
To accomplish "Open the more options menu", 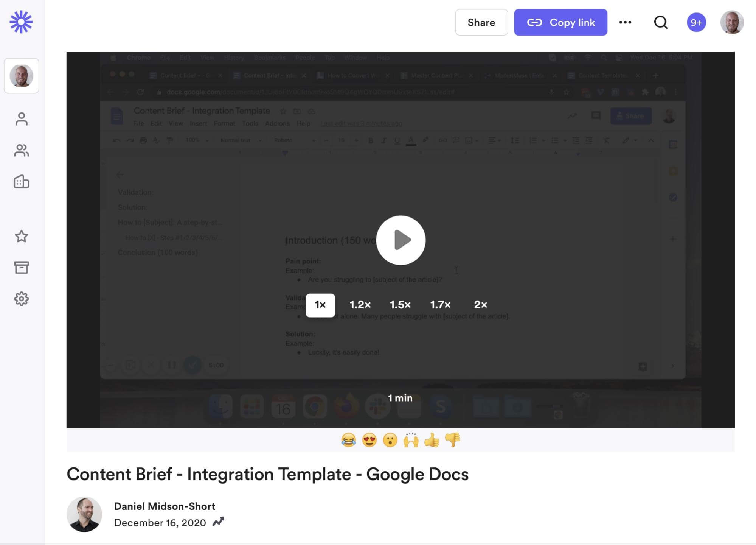I will [x=626, y=22].
